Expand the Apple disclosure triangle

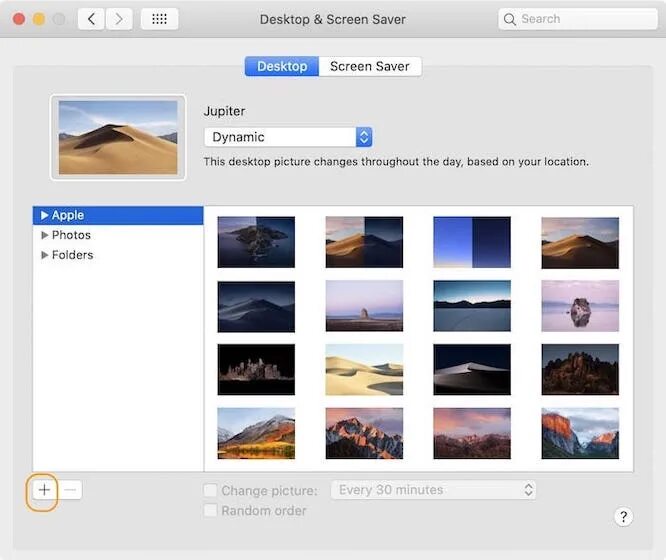click(45, 215)
